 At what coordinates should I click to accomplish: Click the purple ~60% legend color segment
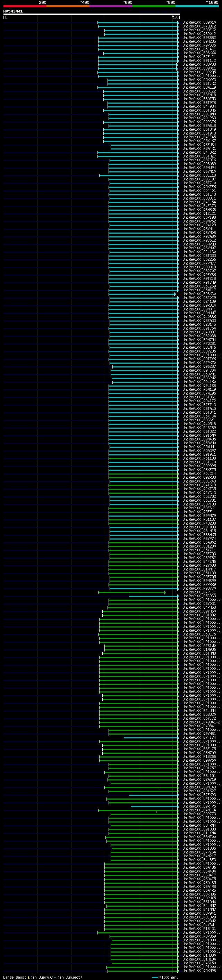click(x=111, y=7)
